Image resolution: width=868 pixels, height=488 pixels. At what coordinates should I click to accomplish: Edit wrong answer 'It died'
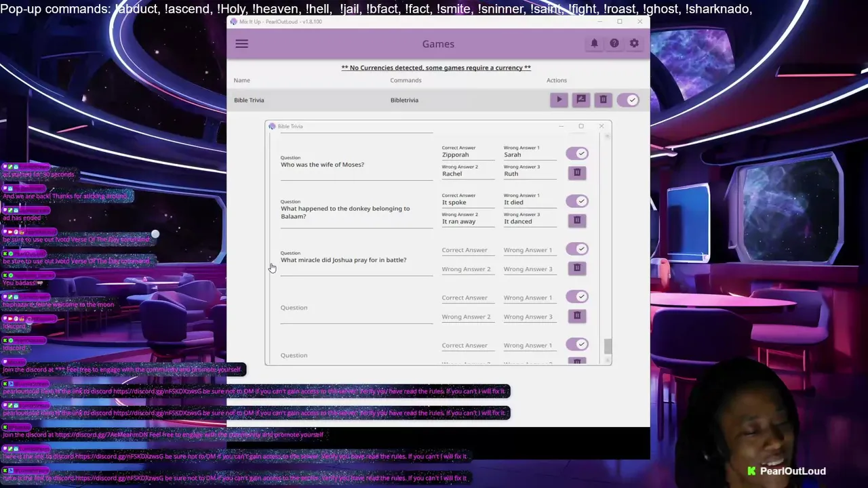tap(530, 202)
